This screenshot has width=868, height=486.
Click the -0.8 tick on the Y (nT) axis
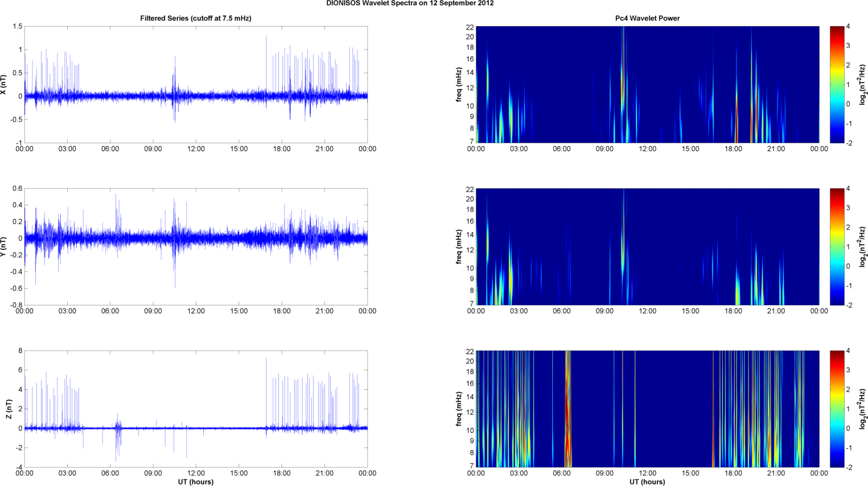[x=15, y=305]
